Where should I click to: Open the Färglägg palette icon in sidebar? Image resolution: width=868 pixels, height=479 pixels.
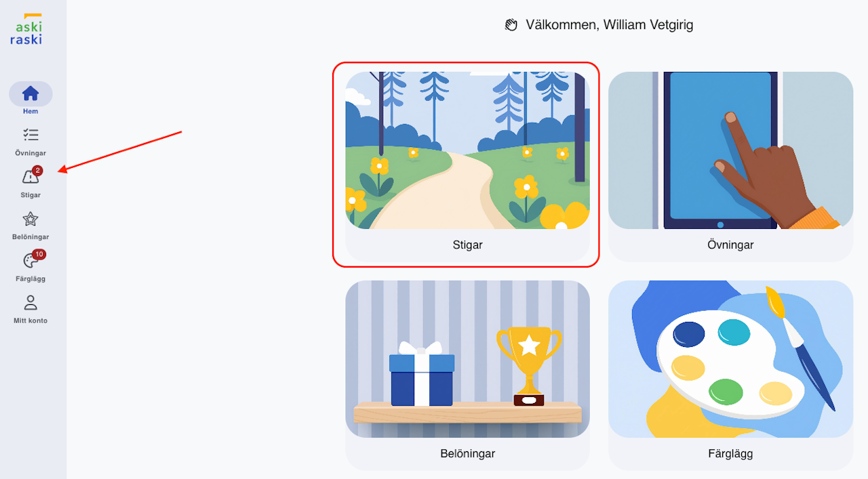pos(31,261)
